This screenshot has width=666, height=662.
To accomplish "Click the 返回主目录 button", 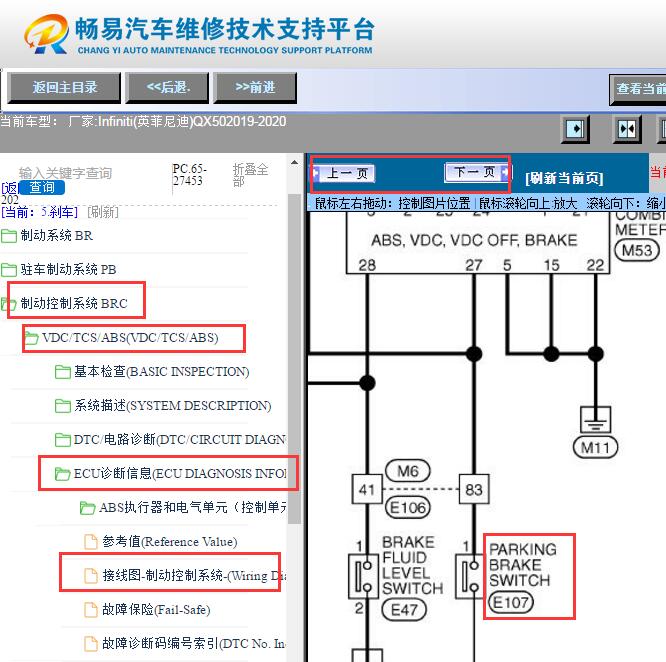I will [65, 87].
